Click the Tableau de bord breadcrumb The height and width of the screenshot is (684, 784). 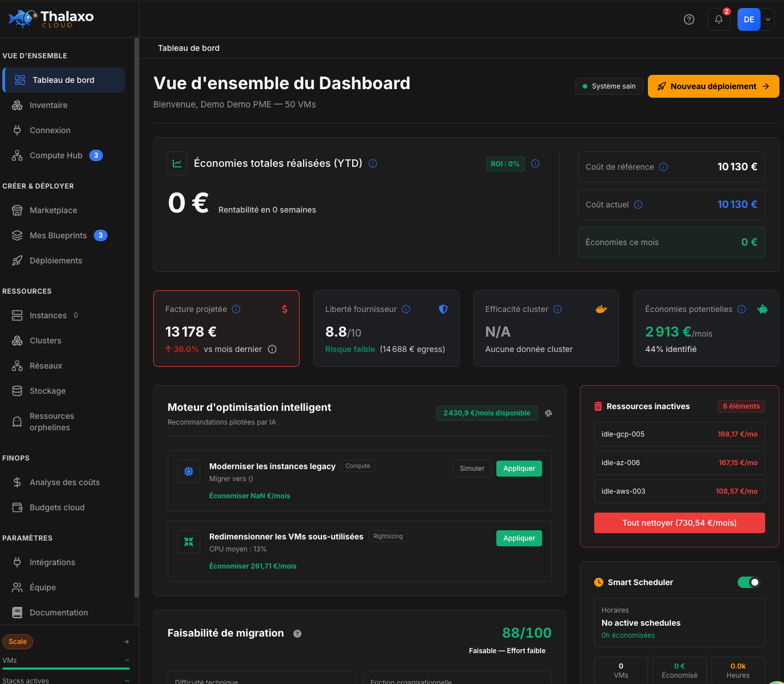pyautogui.click(x=189, y=48)
